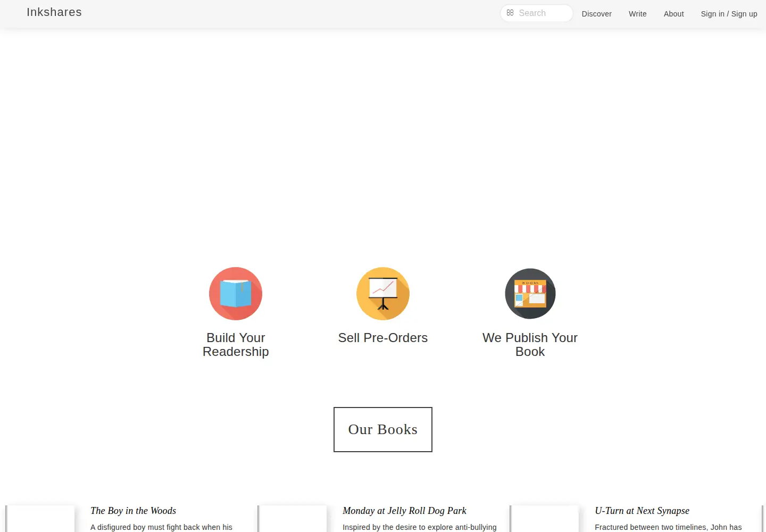Click the search icon in the search box
The width and height of the screenshot is (766, 532).
(510, 13)
